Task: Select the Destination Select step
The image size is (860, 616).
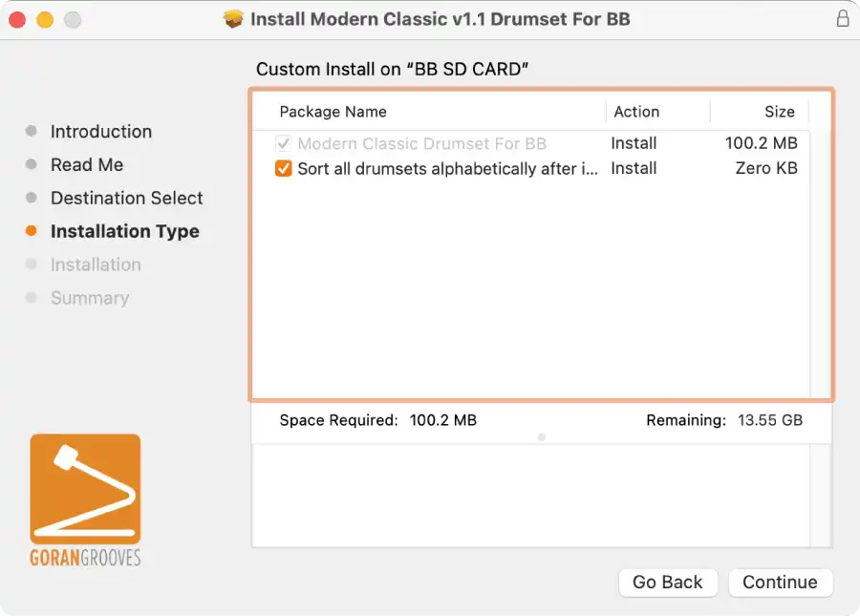Action: (127, 198)
